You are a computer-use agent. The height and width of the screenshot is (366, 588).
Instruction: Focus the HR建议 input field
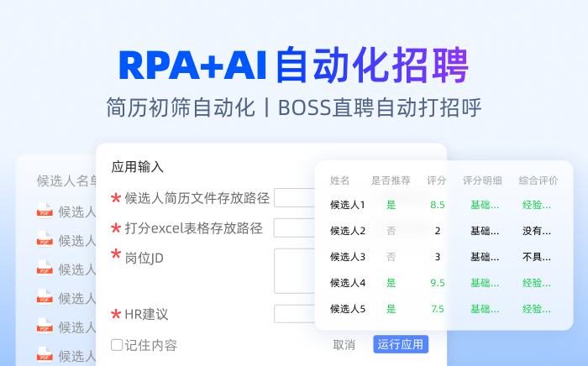click(x=295, y=314)
